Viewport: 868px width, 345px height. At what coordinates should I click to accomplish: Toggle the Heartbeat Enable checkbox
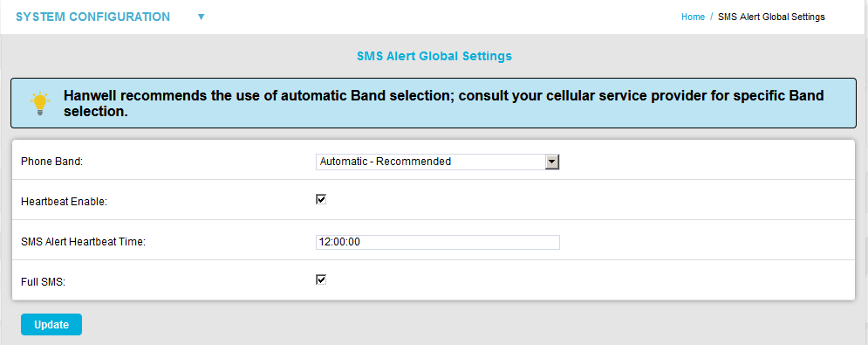(321, 199)
